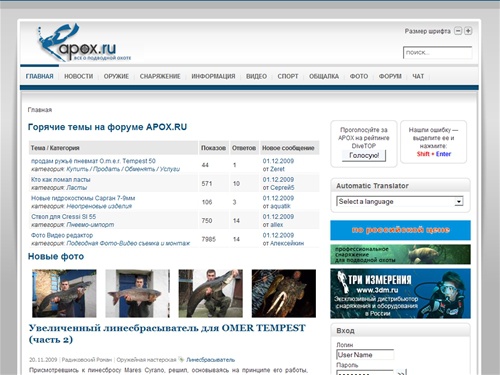Open topic Фото Видео редактор
This screenshot has height=375, width=500.
click(x=62, y=235)
